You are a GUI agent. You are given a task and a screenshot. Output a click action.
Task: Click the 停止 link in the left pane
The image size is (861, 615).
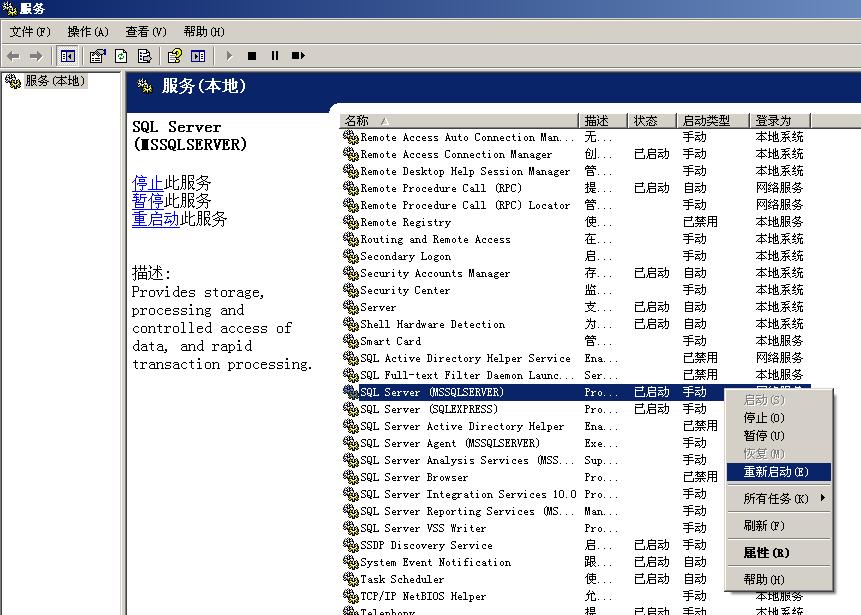coord(148,183)
